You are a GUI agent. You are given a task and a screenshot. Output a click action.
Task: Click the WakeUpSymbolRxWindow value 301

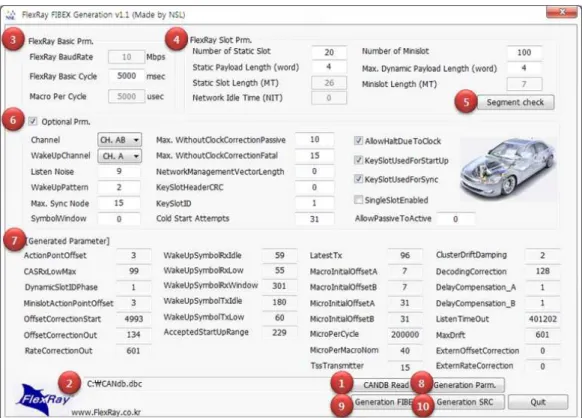coord(279,285)
